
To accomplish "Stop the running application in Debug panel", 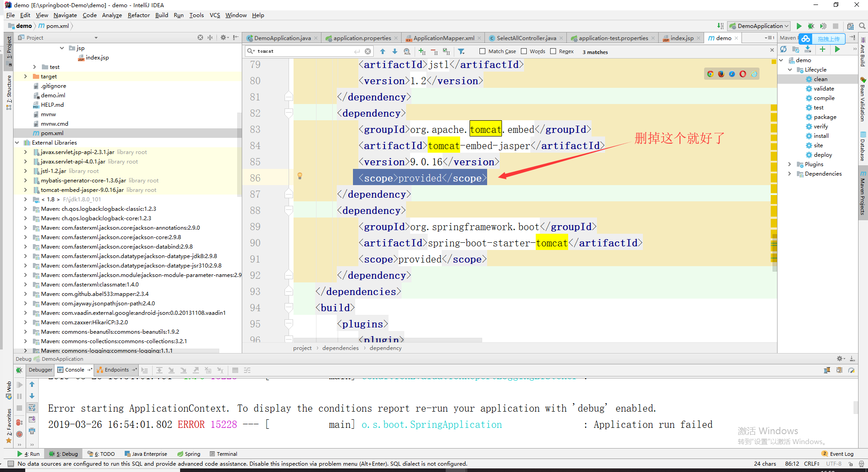I will [x=19, y=408].
